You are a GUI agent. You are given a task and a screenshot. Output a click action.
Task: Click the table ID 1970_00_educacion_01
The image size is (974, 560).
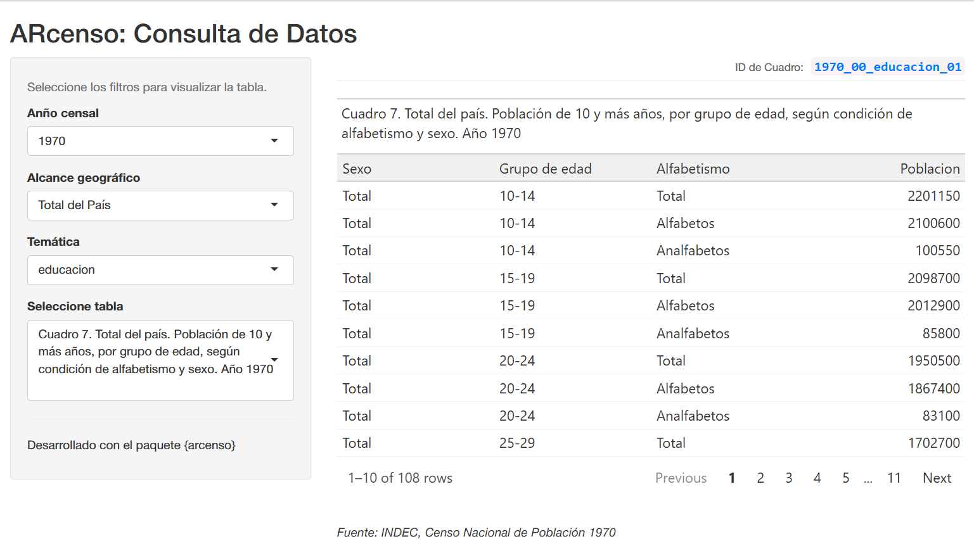(x=887, y=67)
